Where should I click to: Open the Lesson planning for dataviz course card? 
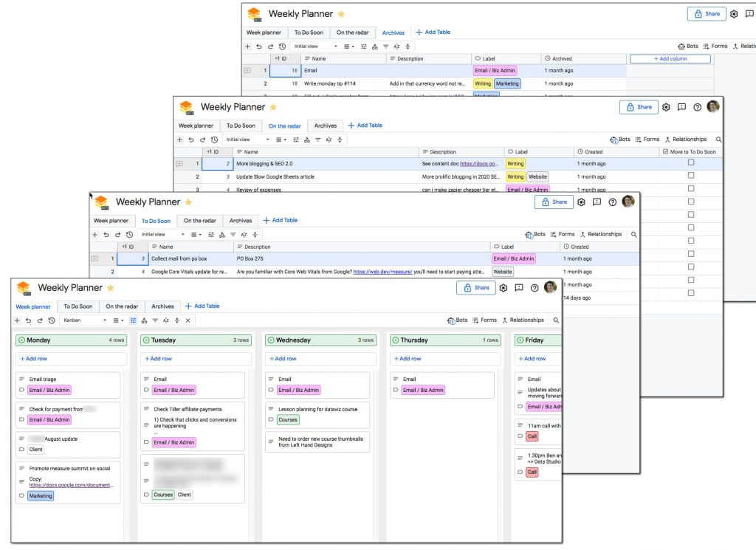317,409
